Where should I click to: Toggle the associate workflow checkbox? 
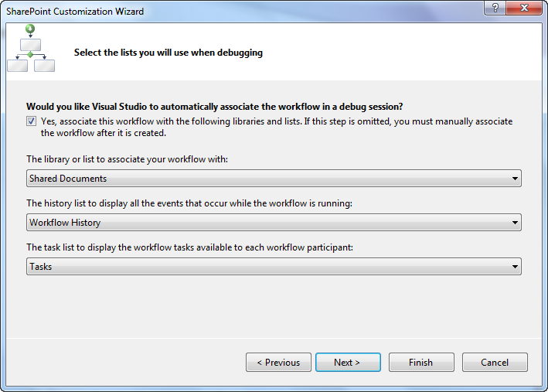31,121
